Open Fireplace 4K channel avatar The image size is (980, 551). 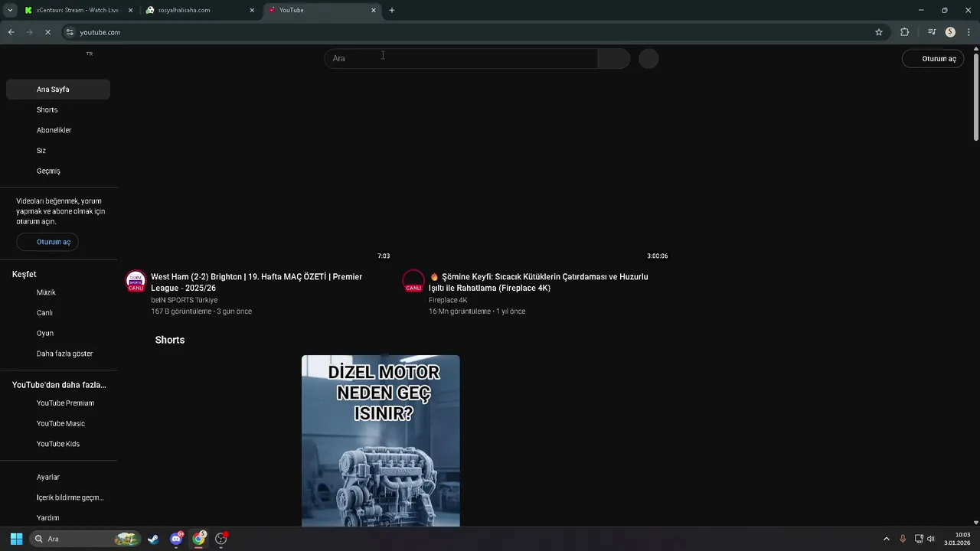point(413,281)
